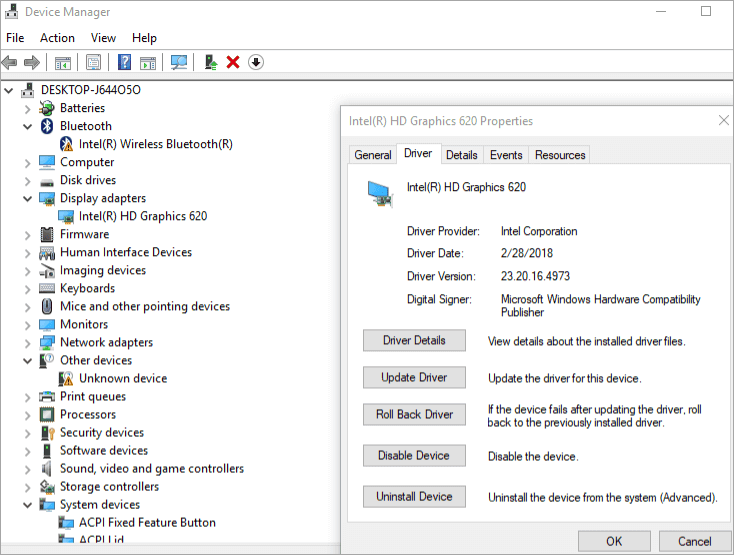
Task: Click the Network adapters icon
Action: [47, 343]
